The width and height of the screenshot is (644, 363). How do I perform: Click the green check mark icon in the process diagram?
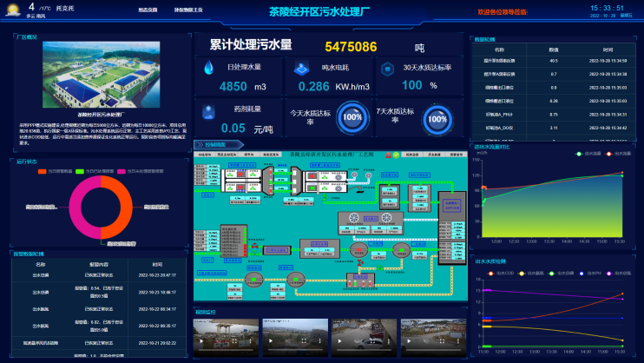(x=396, y=155)
